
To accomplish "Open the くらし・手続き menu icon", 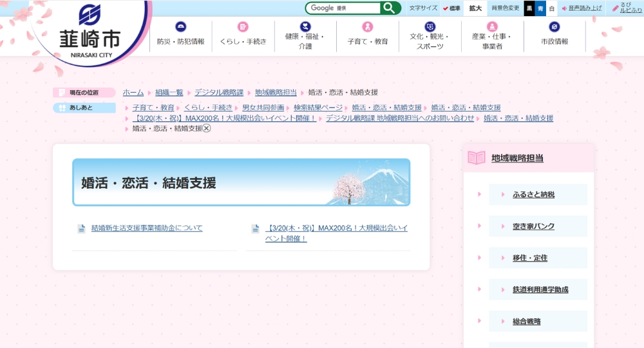I will (x=243, y=27).
